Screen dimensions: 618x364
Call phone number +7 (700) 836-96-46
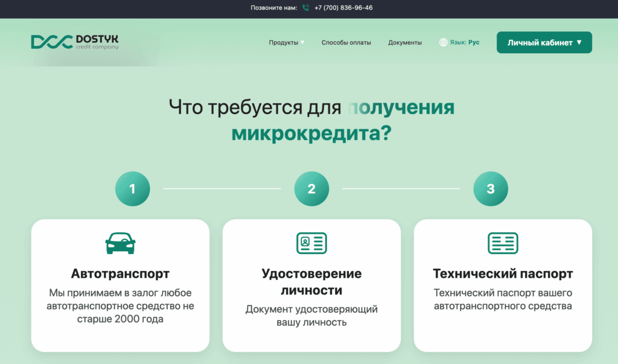(343, 8)
